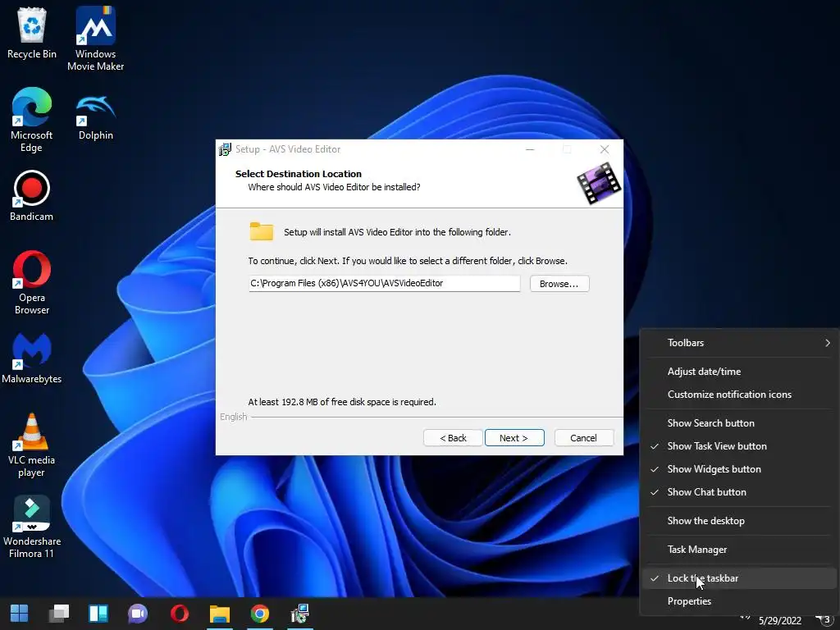Choose Adjust date/time from context menu

[739, 372]
